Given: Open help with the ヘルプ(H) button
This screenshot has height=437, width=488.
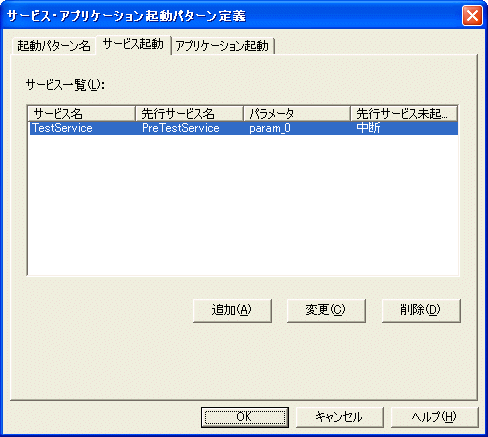Looking at the screenshot, I should click(435, 417).
